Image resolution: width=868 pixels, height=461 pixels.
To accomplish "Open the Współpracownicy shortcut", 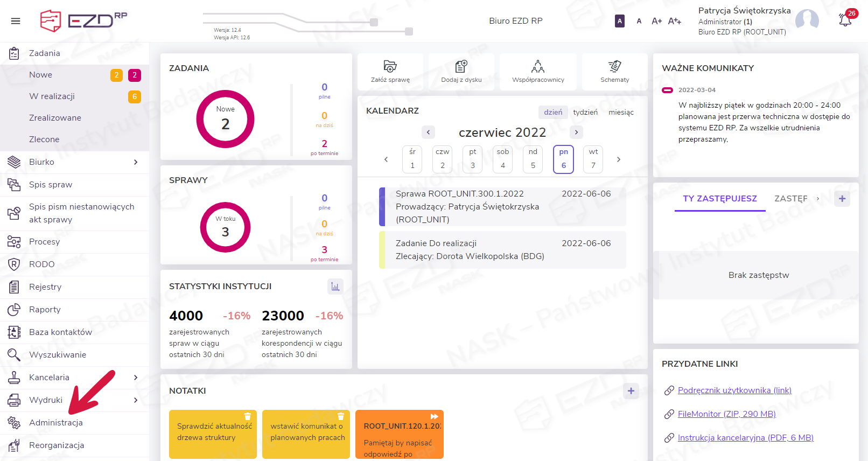I will [537, 67].
